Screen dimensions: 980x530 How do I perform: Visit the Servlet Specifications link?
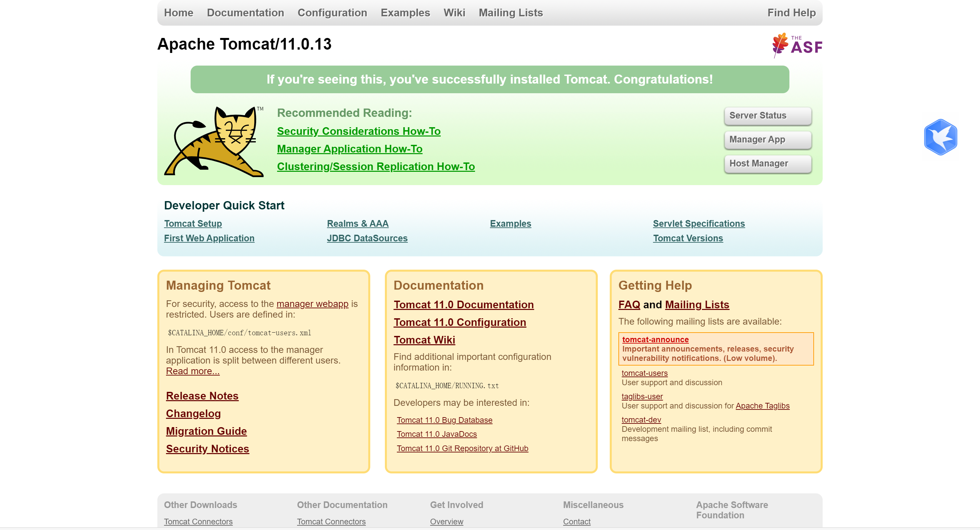[699, 223]
